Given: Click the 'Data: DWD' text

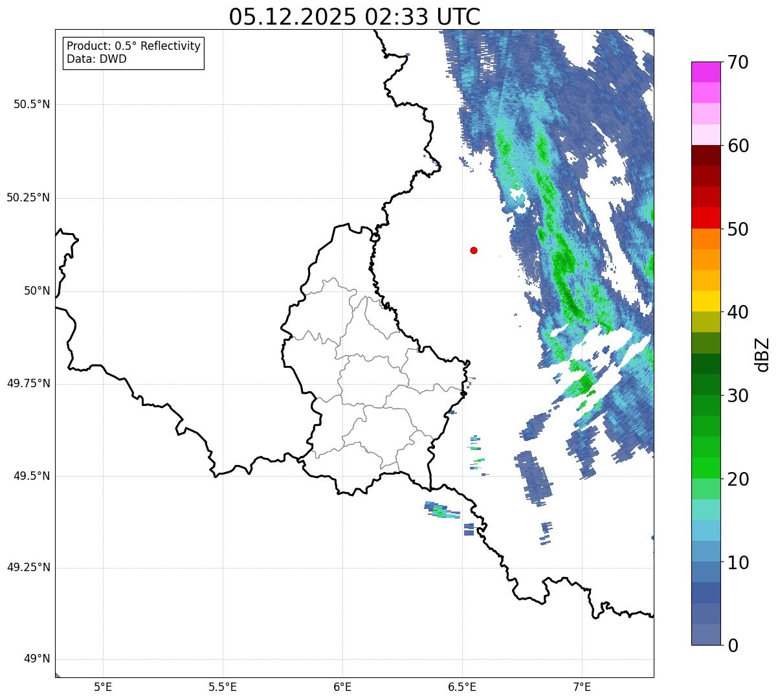Looking at the screenshot, I should coord(96,60).
